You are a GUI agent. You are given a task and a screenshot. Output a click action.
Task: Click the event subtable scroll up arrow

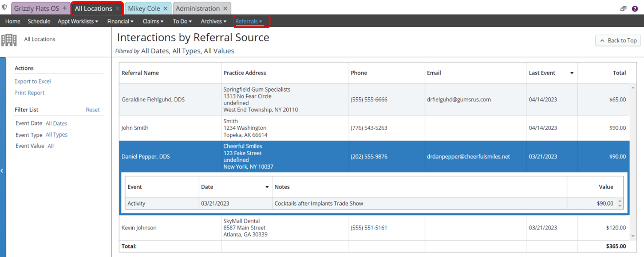tap(620, 201)
